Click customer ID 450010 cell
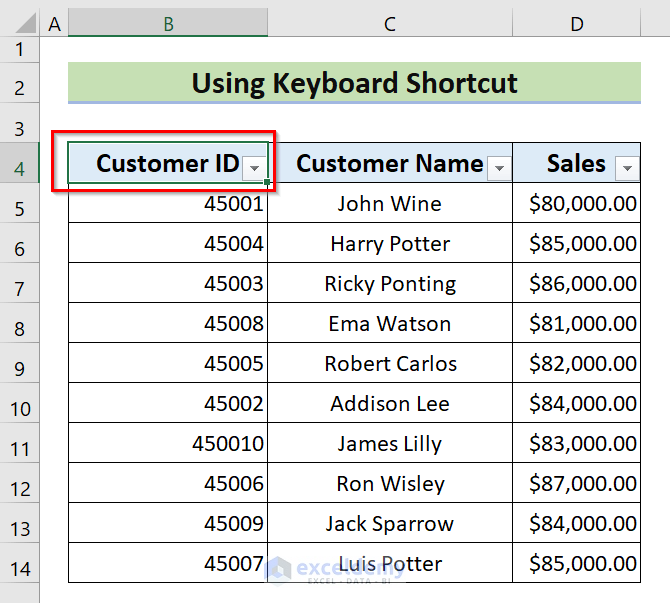The height and width of the screenshot is (603, 670). pyautogui.click(x=168, y=444)
